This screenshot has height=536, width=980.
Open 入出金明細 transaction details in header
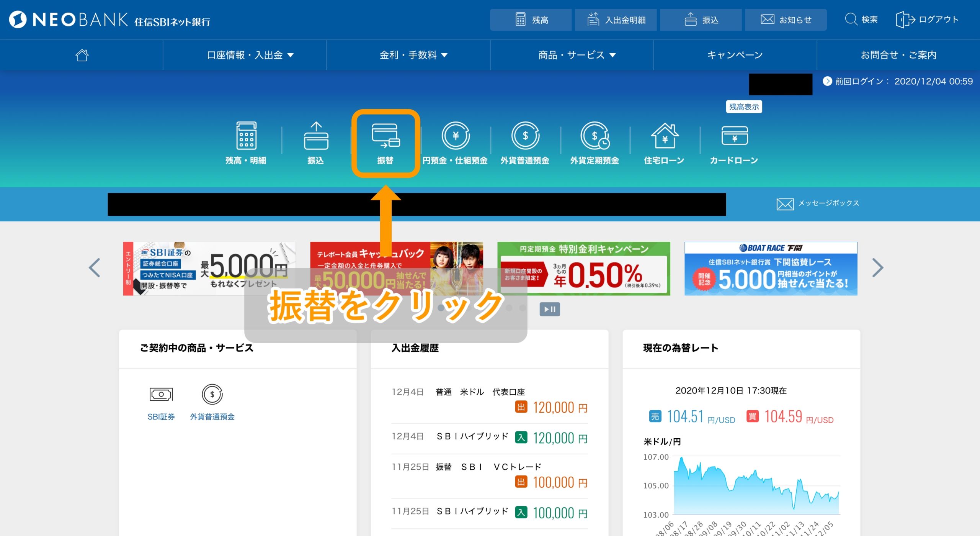(x=616, y=20)
